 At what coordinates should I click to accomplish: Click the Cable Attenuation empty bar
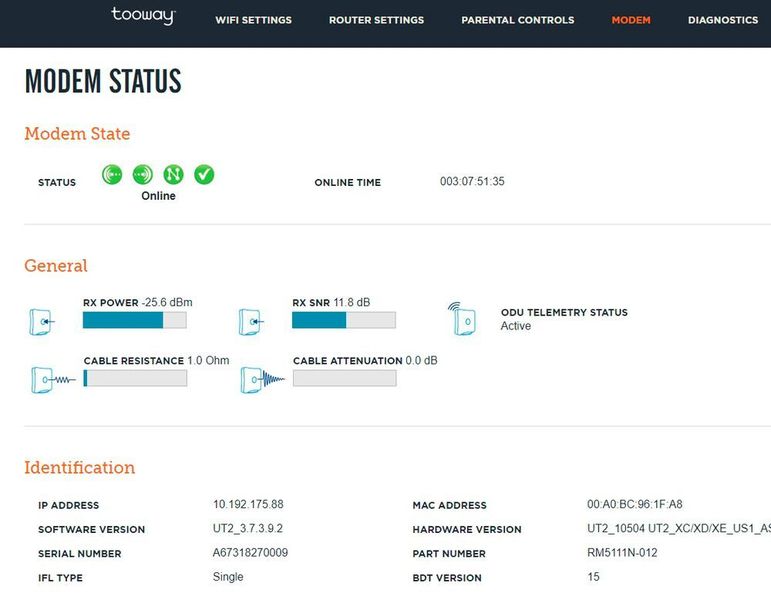[343, 378]
